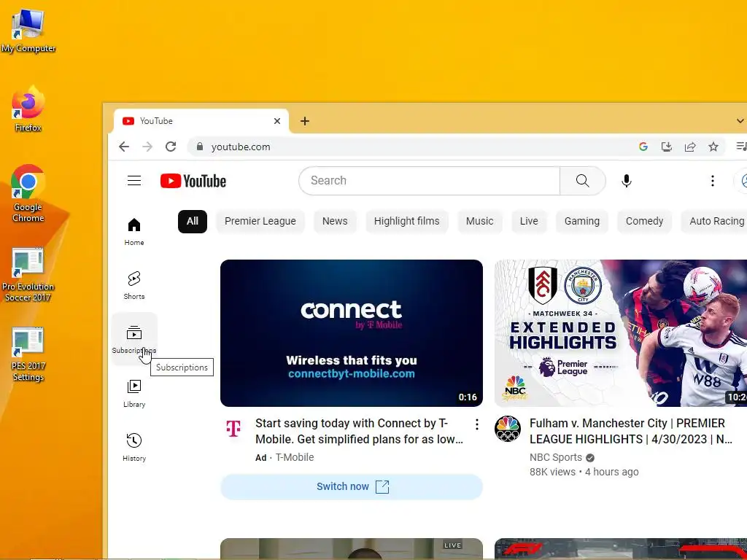This screenshot has width=747, height=560.
Task: Open the YouTube hamburger guide menu
Action: click(x=134, y=181)
